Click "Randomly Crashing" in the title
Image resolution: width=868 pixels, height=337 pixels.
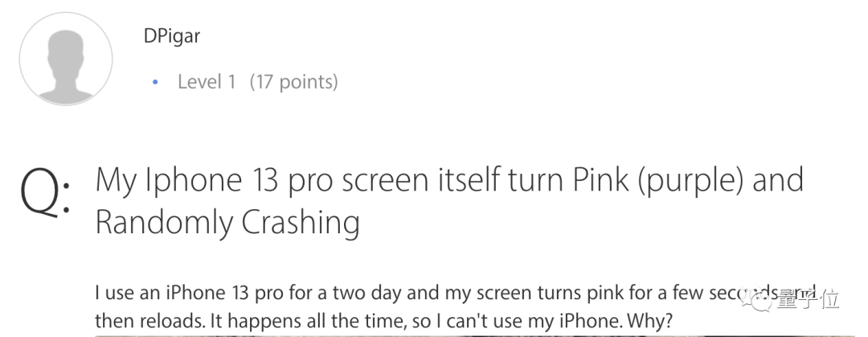[227, 222]
